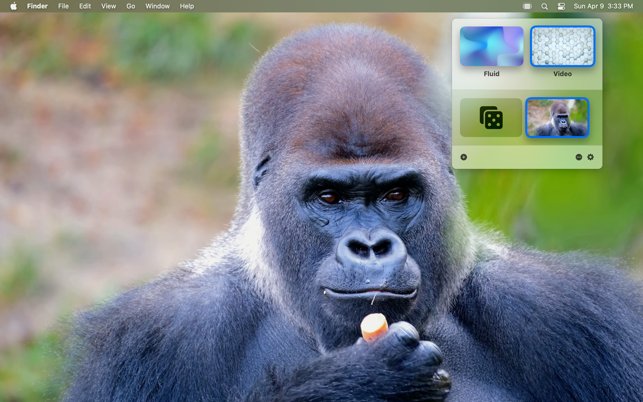Open settings with the gear icon

(591, 157)
